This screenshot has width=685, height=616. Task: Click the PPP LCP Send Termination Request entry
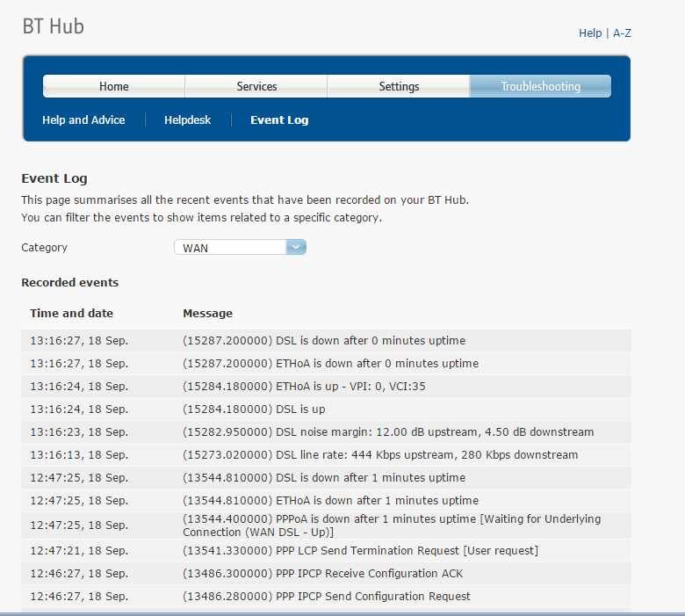pyautogui.click(x=360, y=550)
